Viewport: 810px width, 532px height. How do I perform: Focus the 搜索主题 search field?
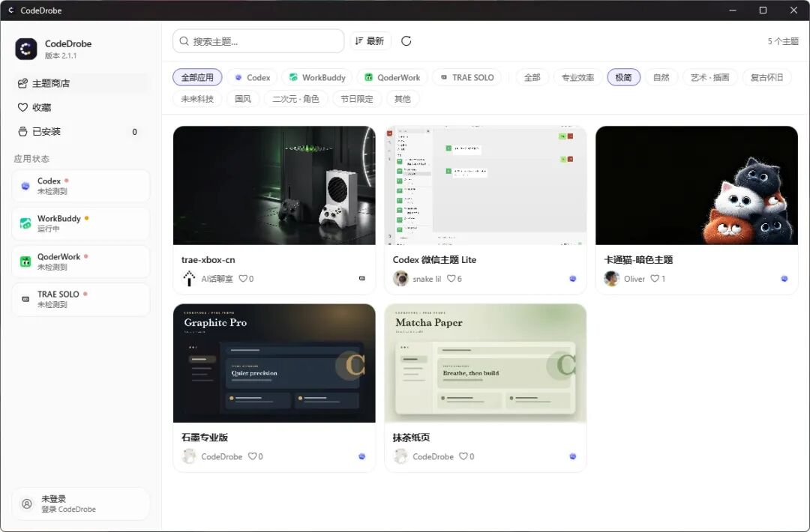(x=258, y=40)
